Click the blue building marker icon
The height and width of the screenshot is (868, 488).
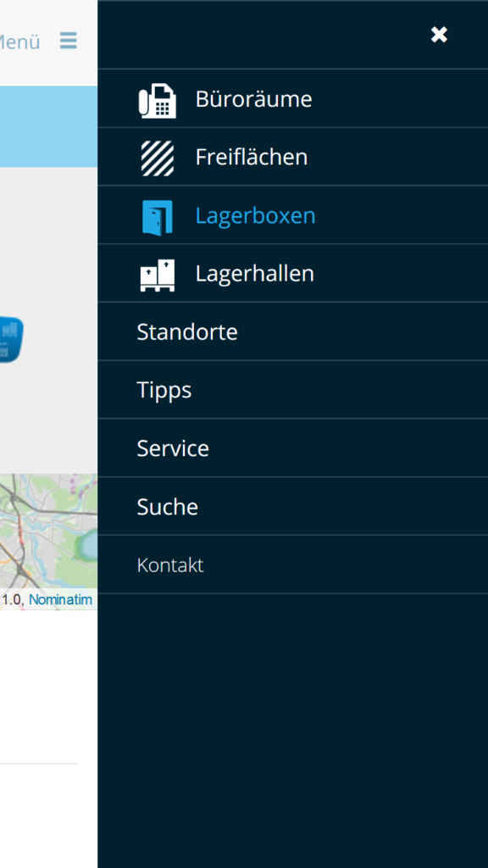pos(11,339)
